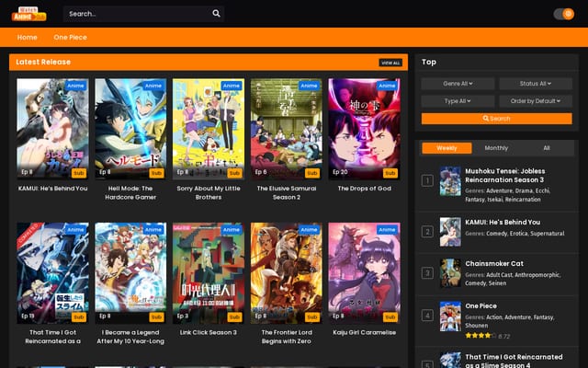Click the Shounen genre under One Piece

[477, 326]
